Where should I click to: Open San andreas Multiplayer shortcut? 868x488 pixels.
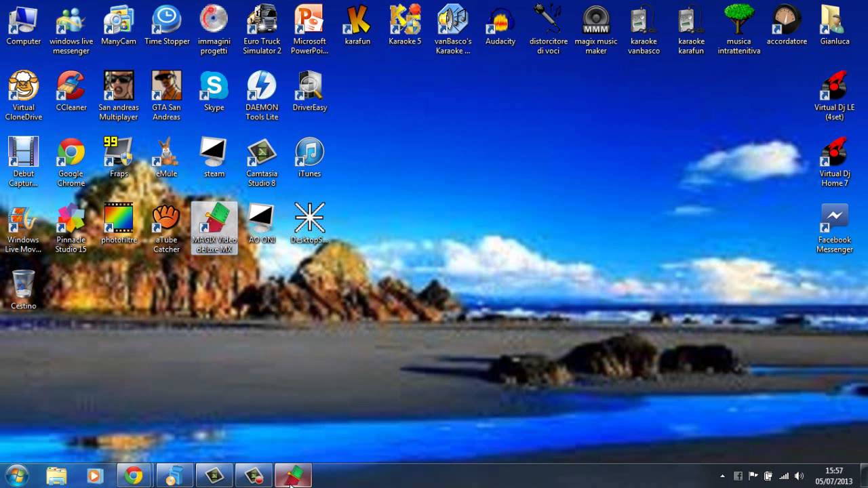point(119,96)
